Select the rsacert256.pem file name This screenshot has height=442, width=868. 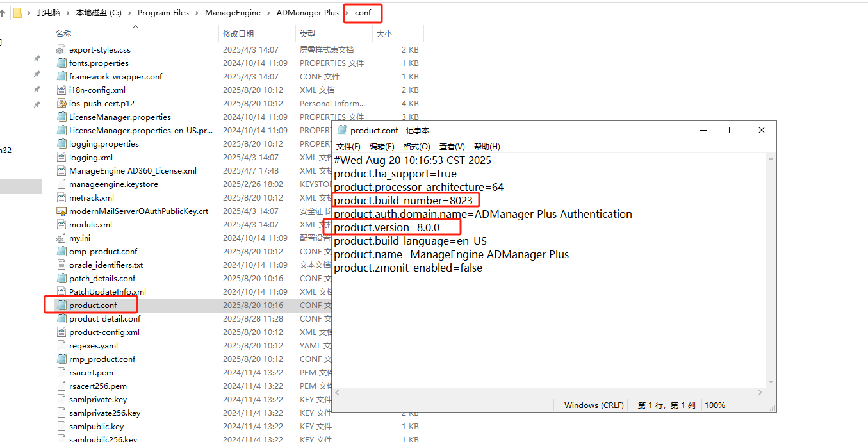[98, 386]
